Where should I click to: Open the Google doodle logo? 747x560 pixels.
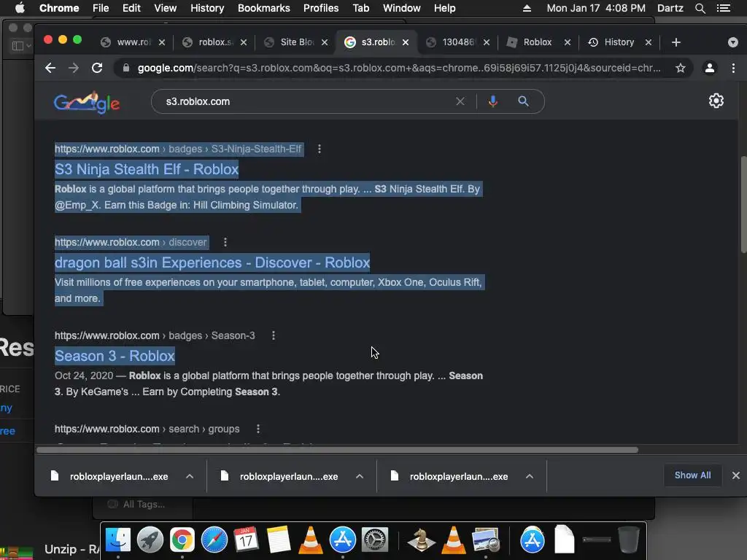coord(87,102)
